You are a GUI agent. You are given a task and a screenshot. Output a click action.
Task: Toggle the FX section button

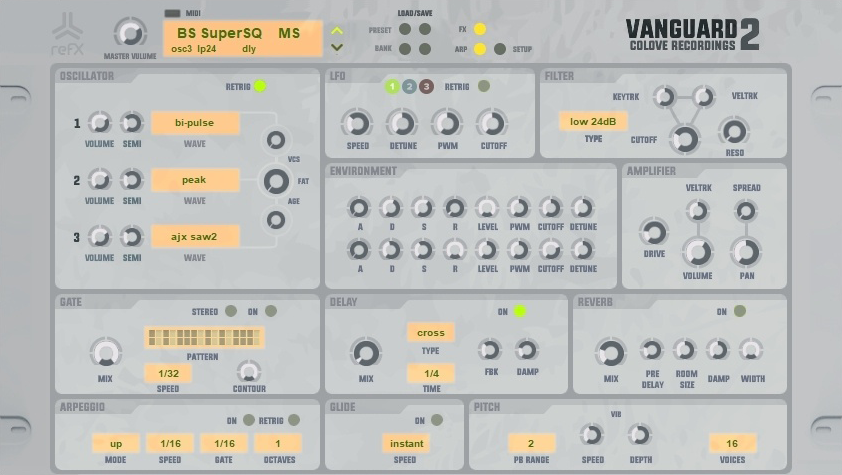click(480, 29)
